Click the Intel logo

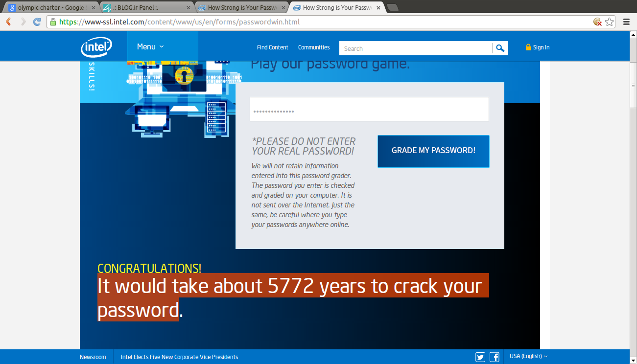click(x=96, y=47)
